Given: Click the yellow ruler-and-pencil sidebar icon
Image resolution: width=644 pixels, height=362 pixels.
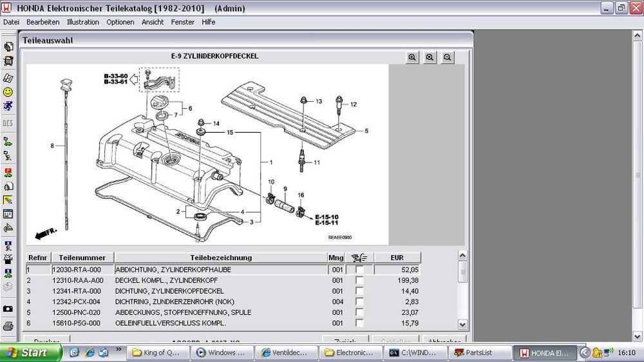Looking at the screenshot, I should 8,200.
